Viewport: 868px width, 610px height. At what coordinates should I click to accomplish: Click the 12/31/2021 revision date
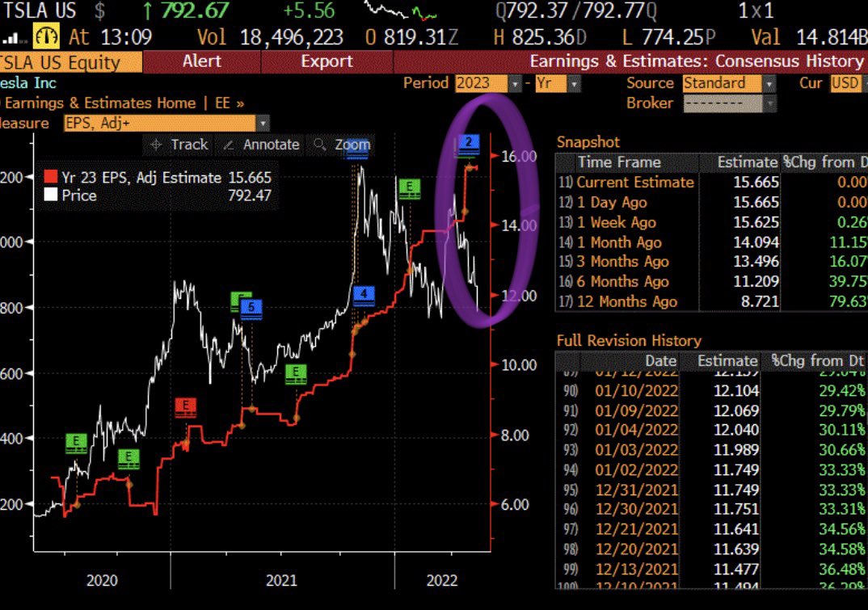(x=637, y=490)
